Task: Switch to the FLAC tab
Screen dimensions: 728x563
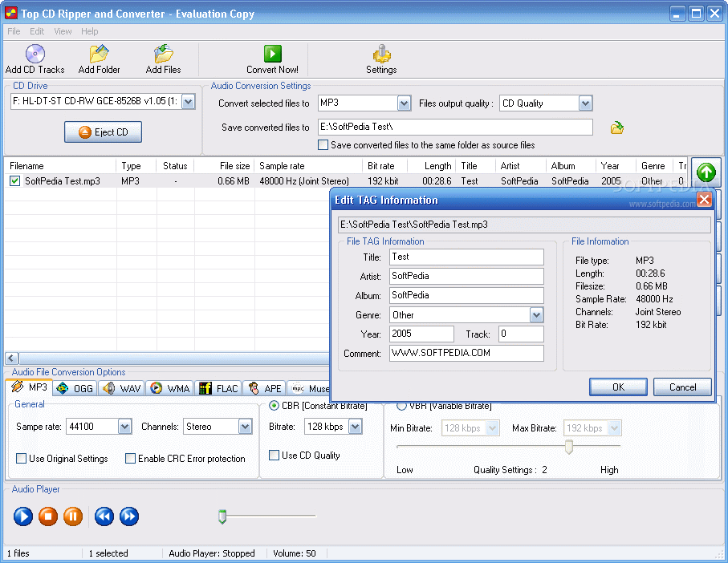Action: 218,388
